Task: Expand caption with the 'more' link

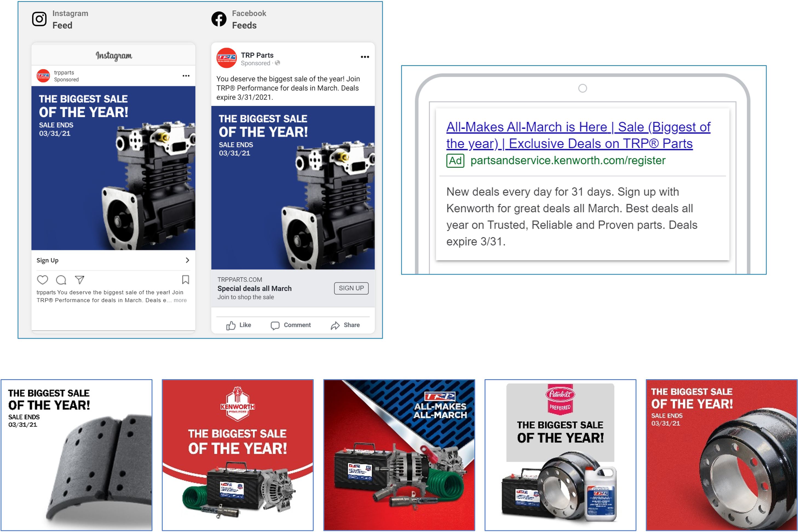Action: coord(180,300)
